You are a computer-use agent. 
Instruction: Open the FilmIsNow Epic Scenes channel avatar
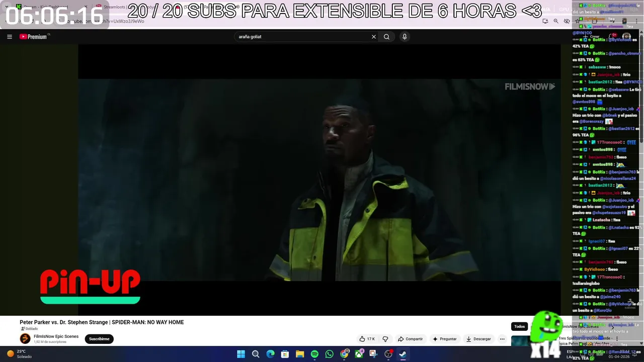(x=25, y=339)
